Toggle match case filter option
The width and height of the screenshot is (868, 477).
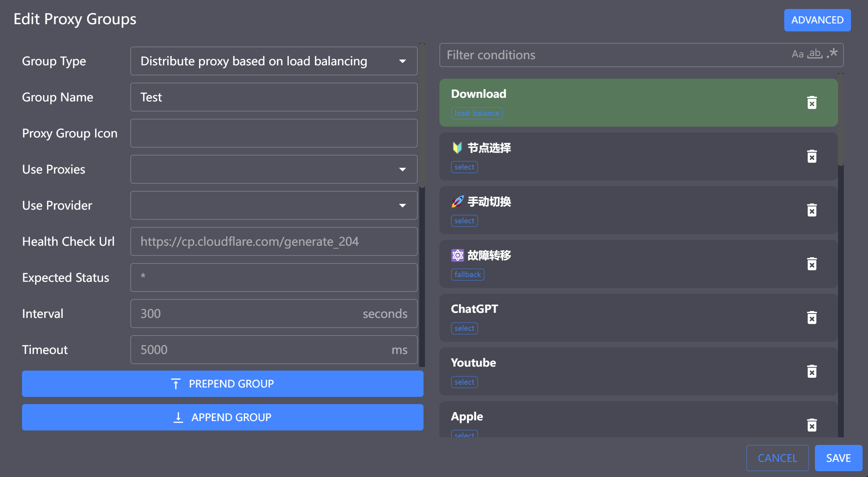pyautogui.click(x=797, y=54)
